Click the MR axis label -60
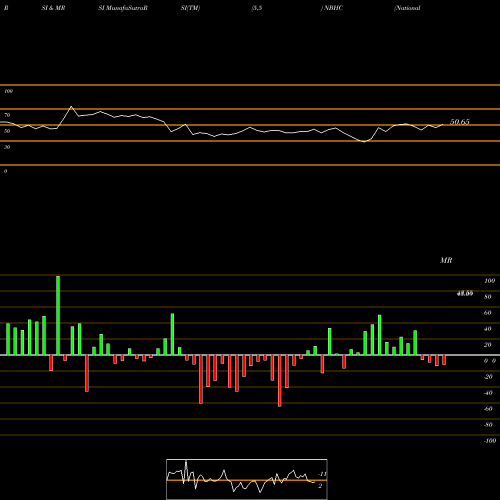The height and width of the screenshot is (500, 500). coord(488,409)
